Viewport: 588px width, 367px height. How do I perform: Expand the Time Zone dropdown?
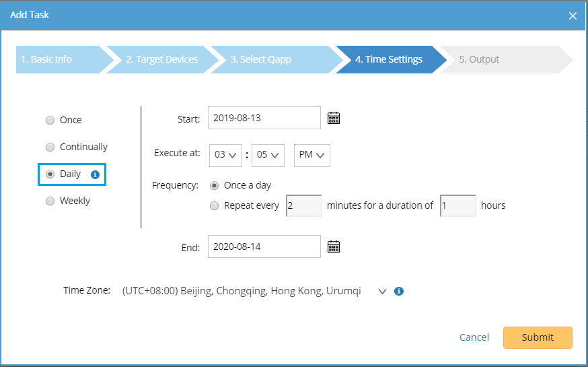[382, 292]
